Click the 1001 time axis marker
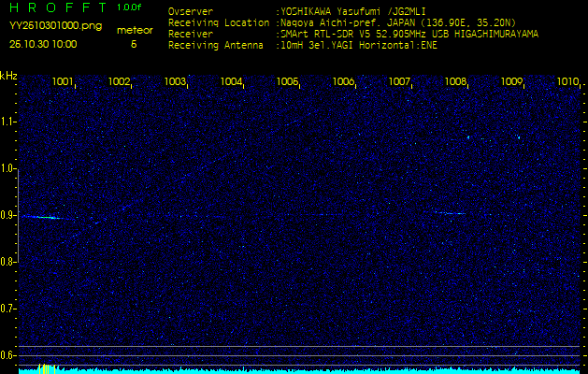The height and width of the screenshot is (374, 588). point(63,81)
